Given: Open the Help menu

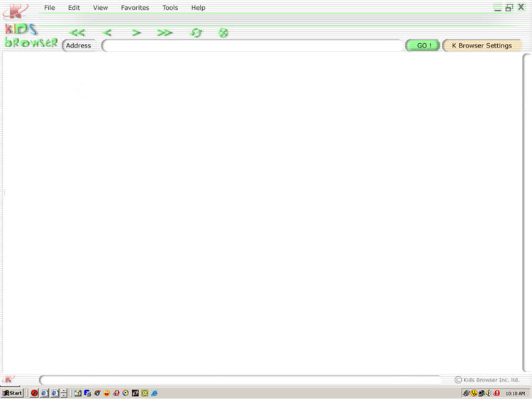Looking at the screenshot, I should [199, 8].
